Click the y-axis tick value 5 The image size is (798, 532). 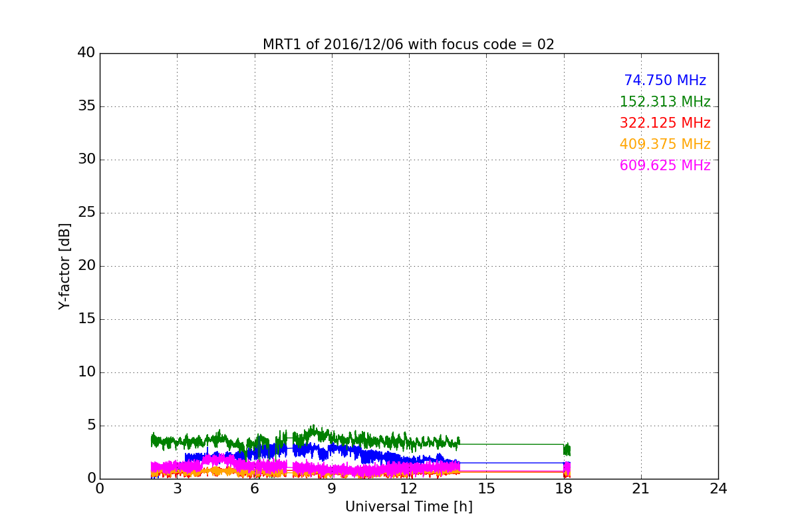tap(91, 426)
